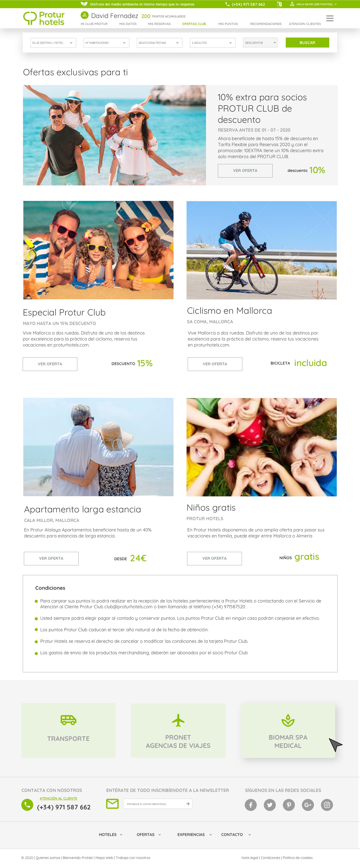This screenshot has width=360, height=868.
Task: Expand Elije Destino / Hotel dropdown
Action: click(53, 43)
